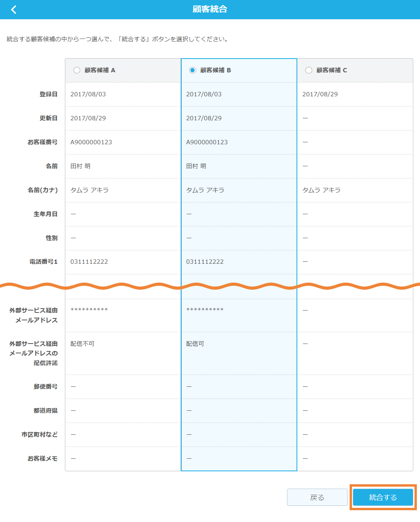Click candidate A's customer number A9000000123
The height and width of the screenshot is (522, 420).
(91, 142)
